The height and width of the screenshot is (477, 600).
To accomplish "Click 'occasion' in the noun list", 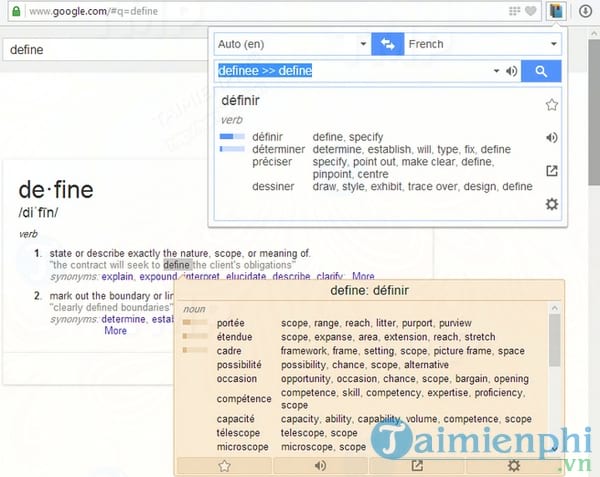I will (x=237, y=379).
